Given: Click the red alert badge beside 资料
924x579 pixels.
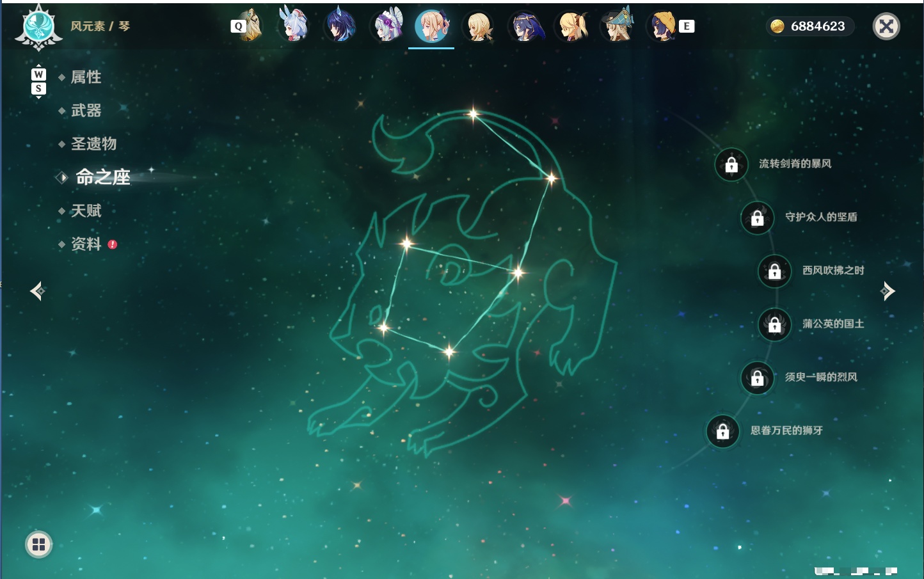Looking at the screenshot, I should click(113, 244).
